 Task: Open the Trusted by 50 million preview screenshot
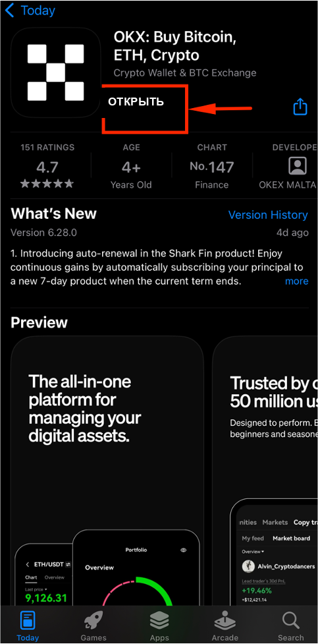[265, 470]
